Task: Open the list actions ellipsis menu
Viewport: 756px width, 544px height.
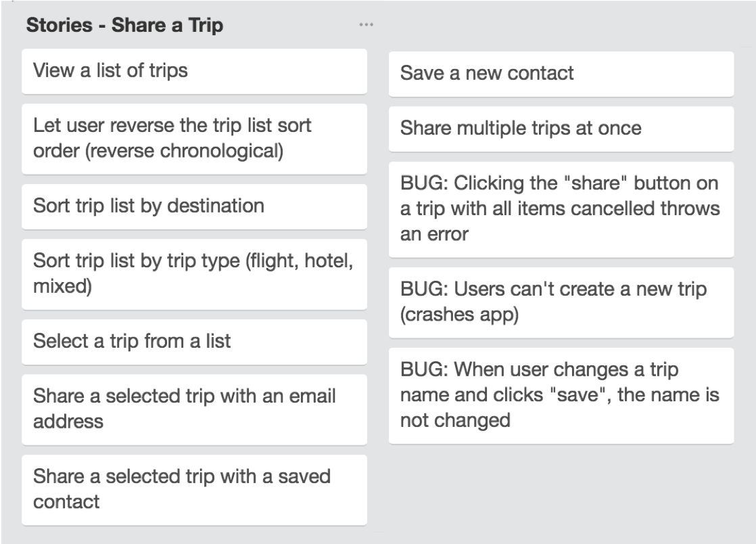Action: 366,25
